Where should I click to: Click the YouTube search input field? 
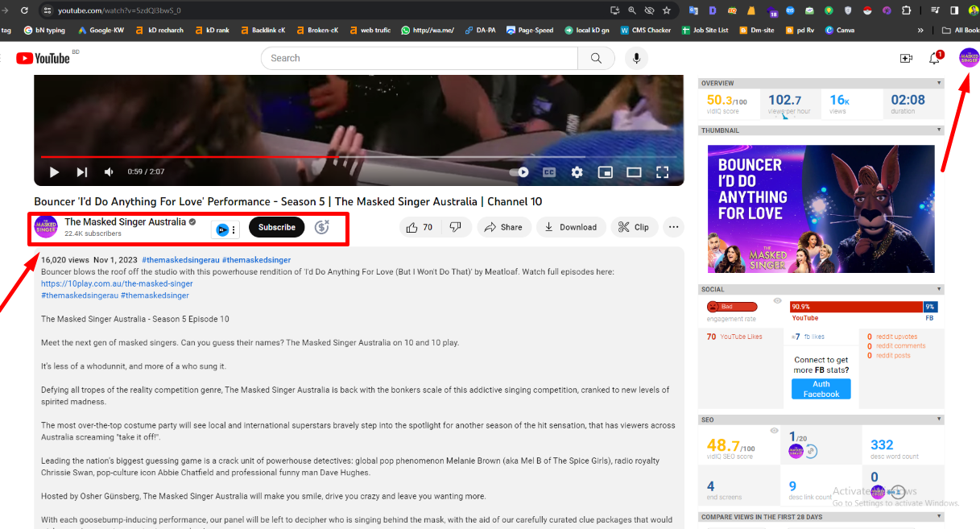point(419,58)
